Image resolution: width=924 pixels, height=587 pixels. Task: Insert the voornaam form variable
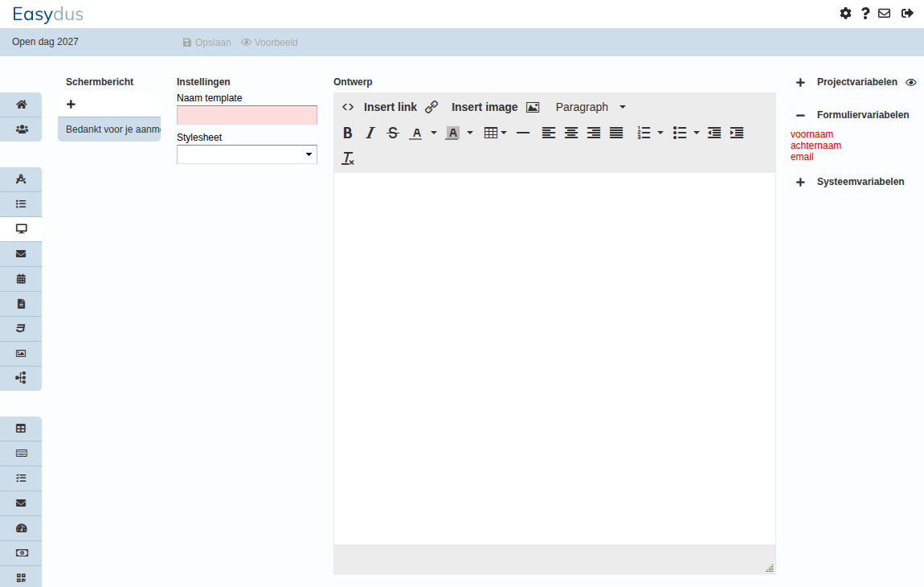pyautogui.click(x=812, y=134)
